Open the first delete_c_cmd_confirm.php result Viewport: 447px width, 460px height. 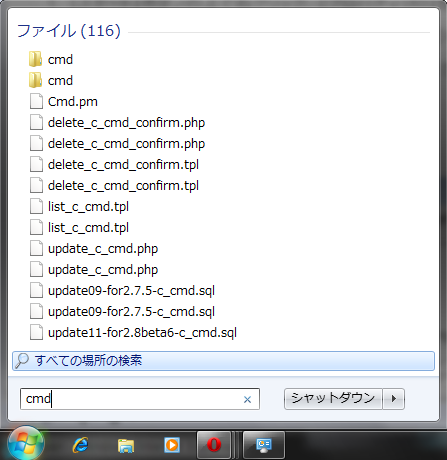point(126,123)
